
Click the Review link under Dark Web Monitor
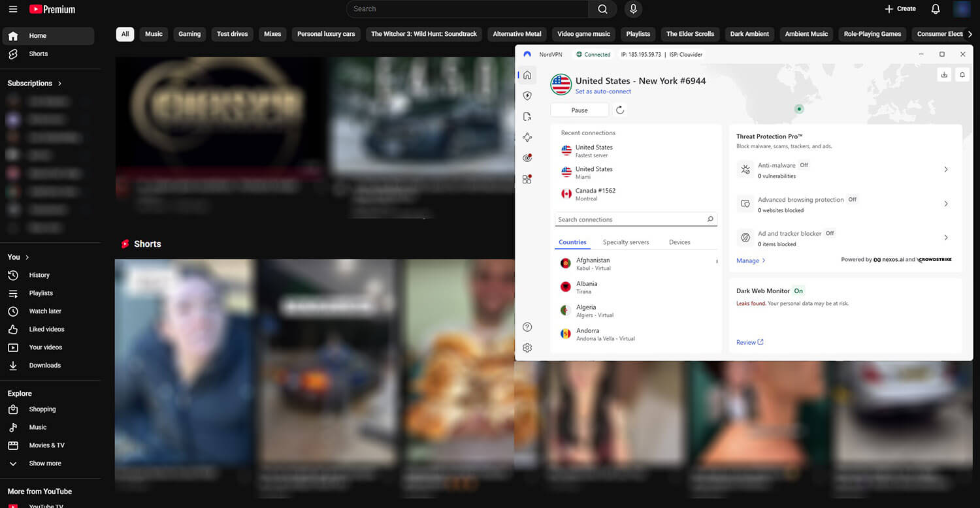(749, 342)
